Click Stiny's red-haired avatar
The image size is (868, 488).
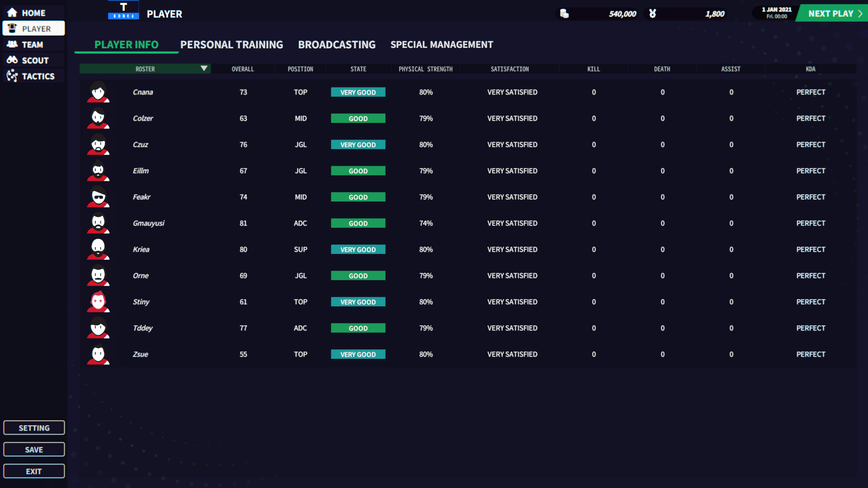[x=98, y=302]
